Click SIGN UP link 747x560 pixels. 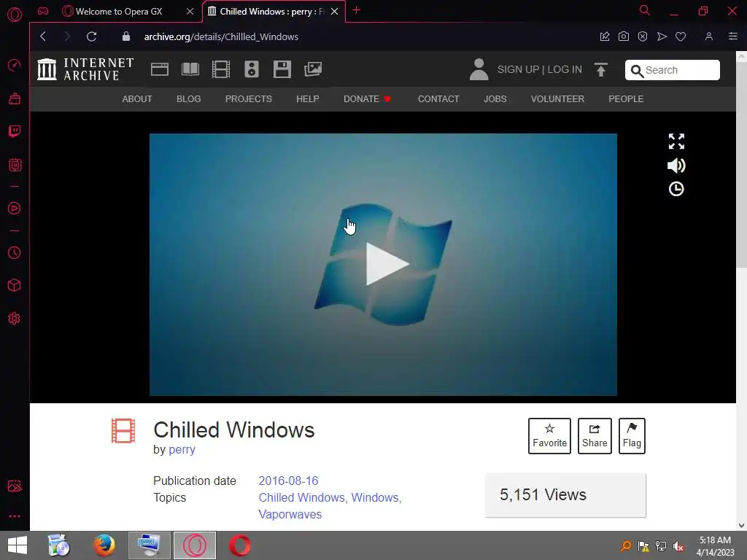click(519, 69)
